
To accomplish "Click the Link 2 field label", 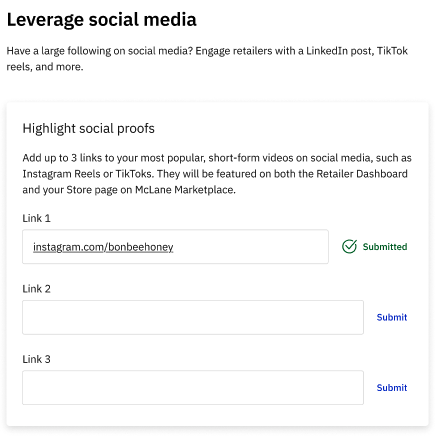I will pos(36,289).
